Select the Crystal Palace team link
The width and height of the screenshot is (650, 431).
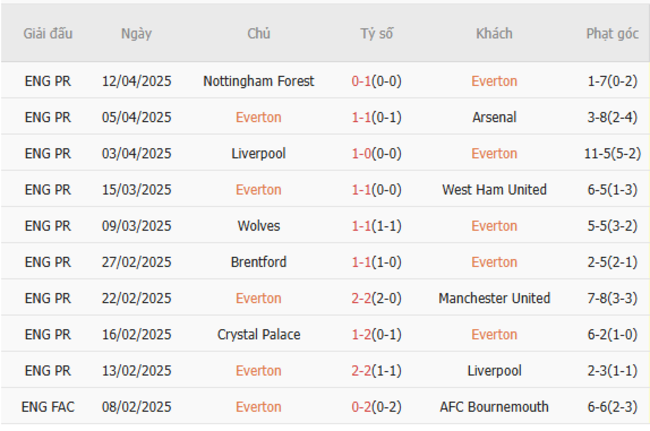(258, 335)
